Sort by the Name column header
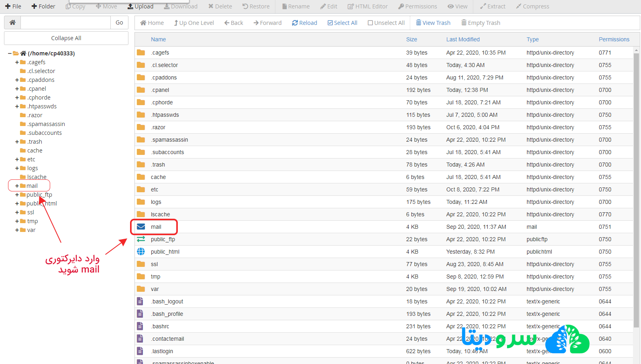The width and height of the screenshot is (641, 364). [158, 39]
